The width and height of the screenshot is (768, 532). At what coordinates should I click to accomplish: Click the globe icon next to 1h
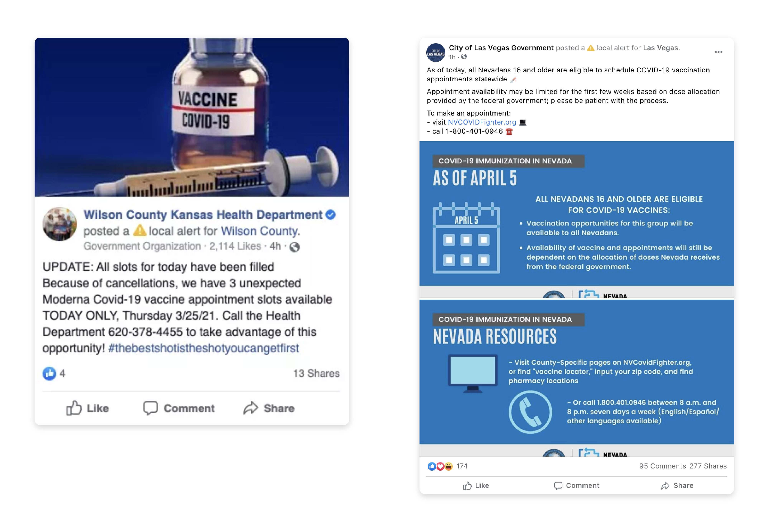464,57
